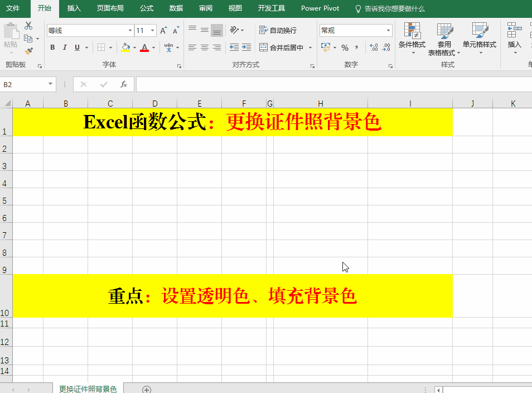The image size is (532, 393).
Task: Apply percent style with % icon
Action: [x=345, y=47]
